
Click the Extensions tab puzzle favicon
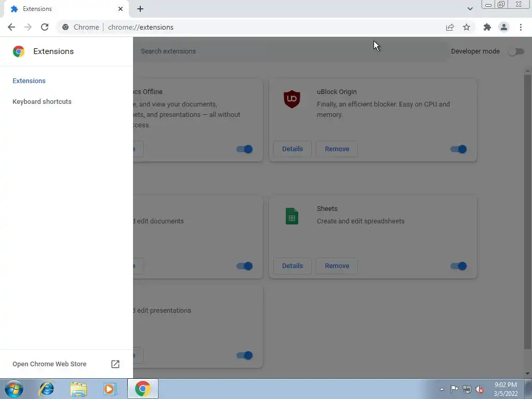tap(14, 9)
